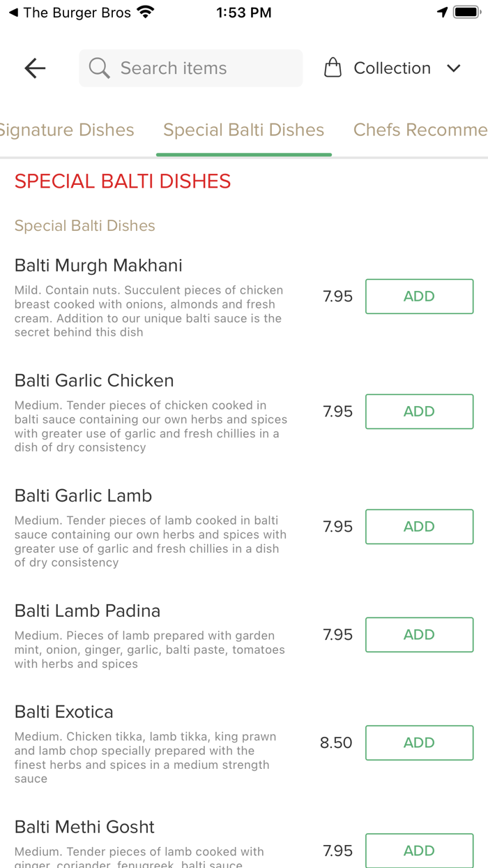Open the Collection order type selector
The width and height of the screenshot is (488, 868).
click(x=392, y=68)
